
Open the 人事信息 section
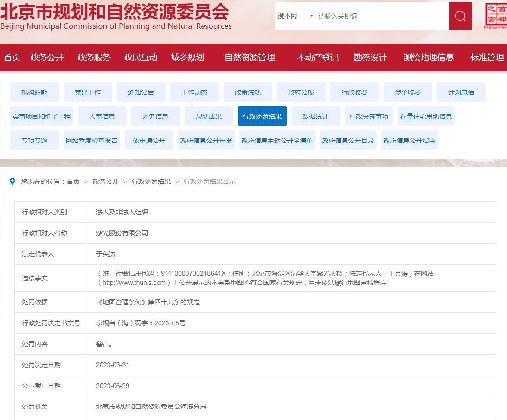tap(102, 116)
